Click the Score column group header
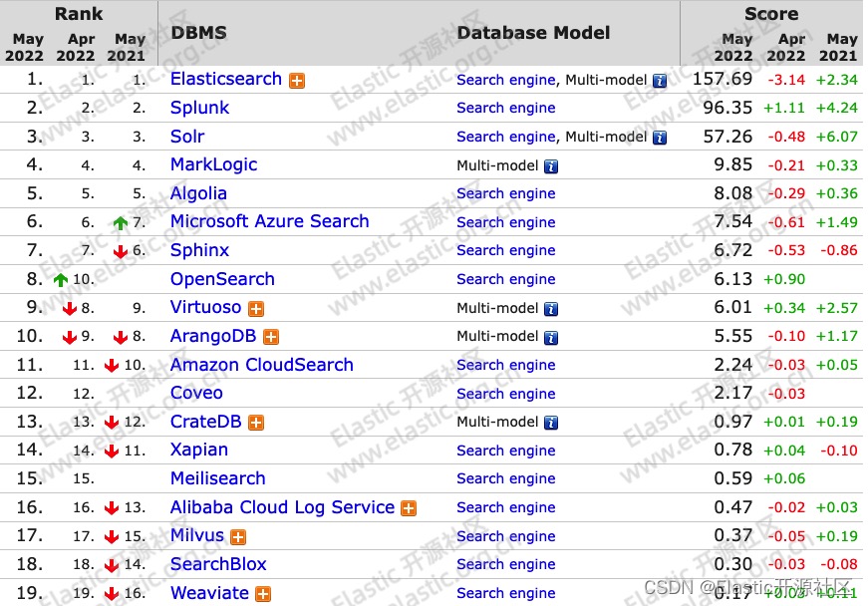Image resolution: width=868 pixels, height=606 pixels. click(771, 14)
